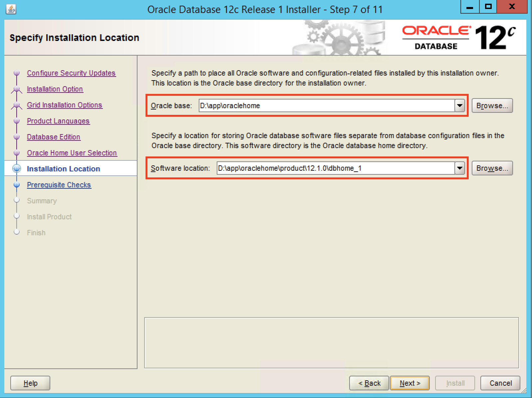Click the Java installer icon in title bar

pos(11,9)
